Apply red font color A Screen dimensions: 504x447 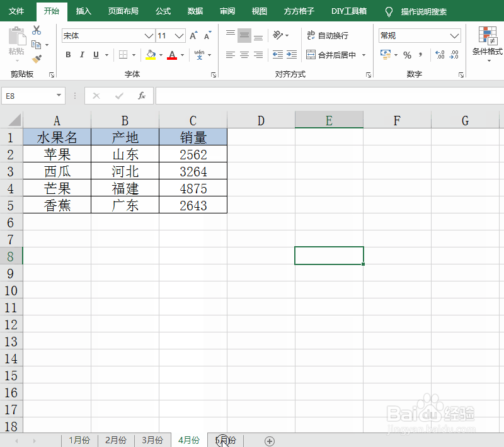[172, 55]
